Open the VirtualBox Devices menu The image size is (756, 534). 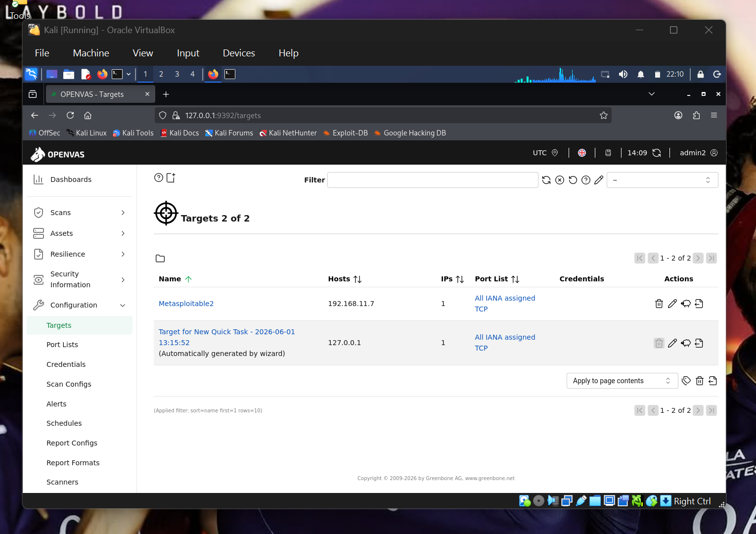tap(239, 53)
